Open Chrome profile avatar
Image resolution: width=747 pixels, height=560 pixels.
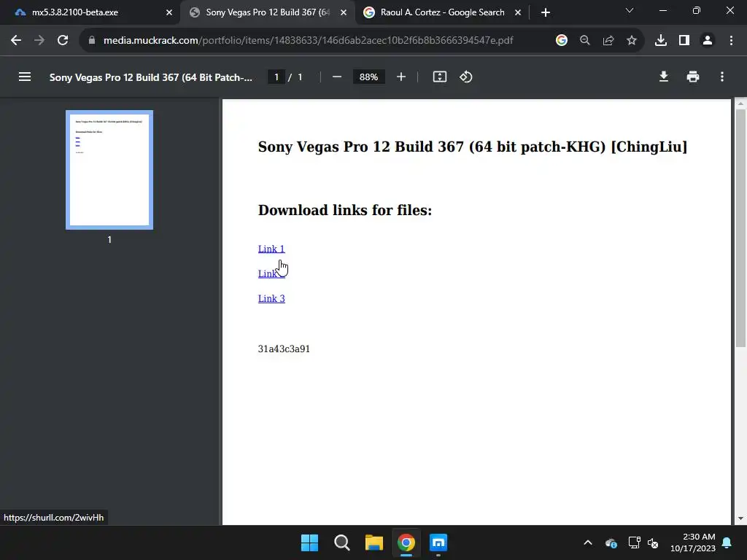[x=708, y=41]
